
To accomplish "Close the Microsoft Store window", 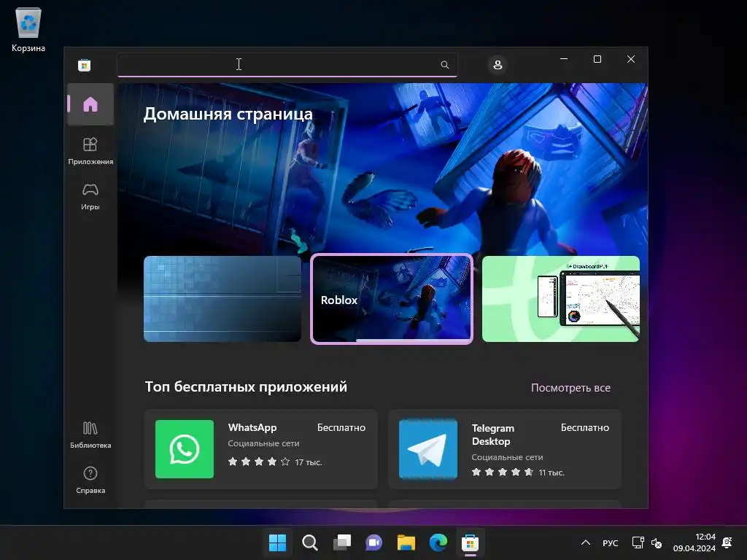I will click(x=631, y=59).
